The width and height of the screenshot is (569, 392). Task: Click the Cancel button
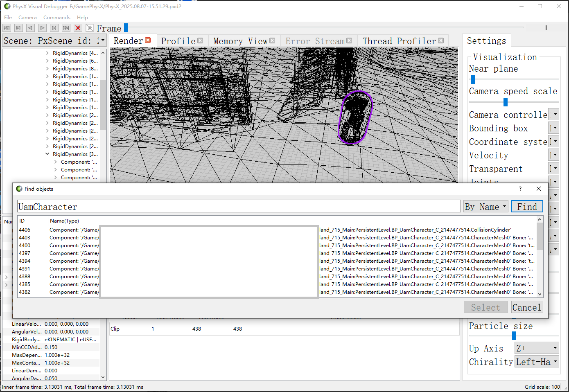click(527, 307)
